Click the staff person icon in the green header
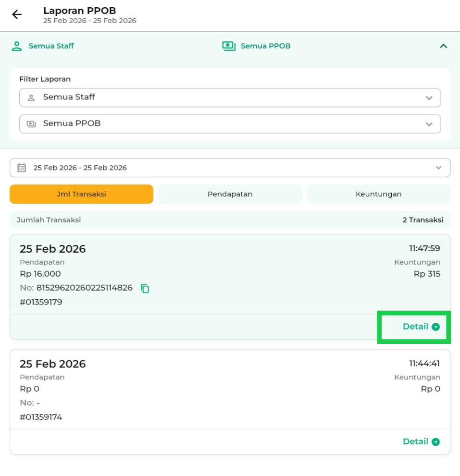This screenshot has width=460, height=476. pyautogui.click(x=17, y=46)
